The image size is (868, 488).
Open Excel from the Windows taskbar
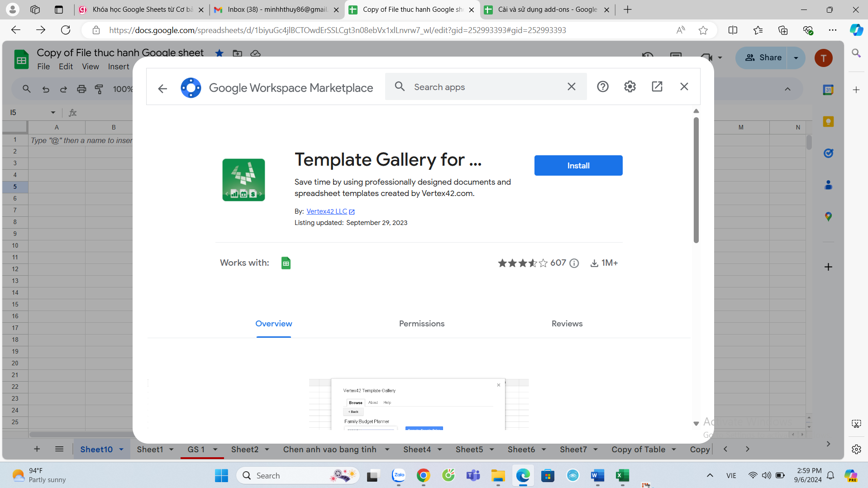coord(622,475)
